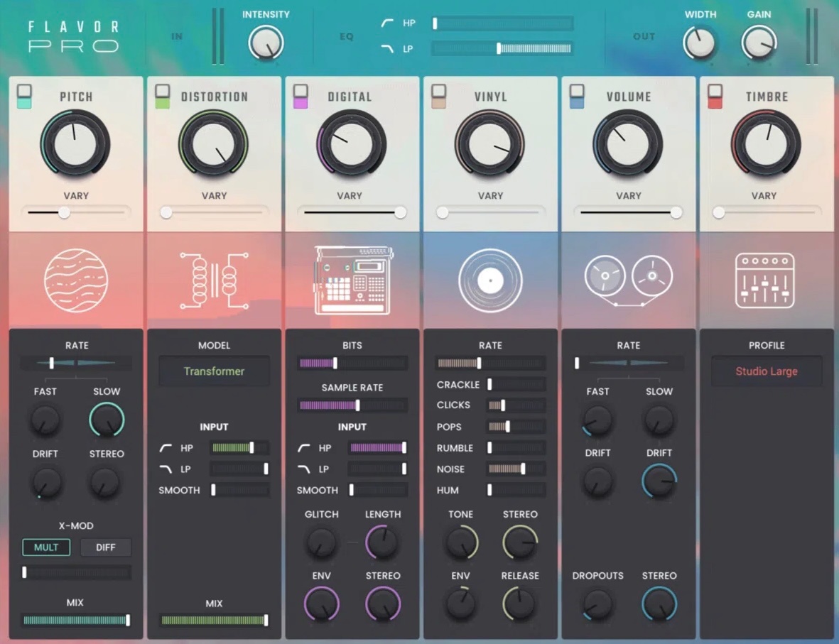This screenshot has height=644, width=839.
Task: Click the output Width knob
Action: click(x=699, y=43)
